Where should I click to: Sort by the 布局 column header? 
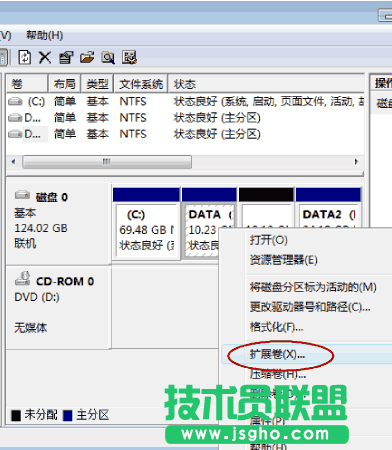[x=65, y=84]
